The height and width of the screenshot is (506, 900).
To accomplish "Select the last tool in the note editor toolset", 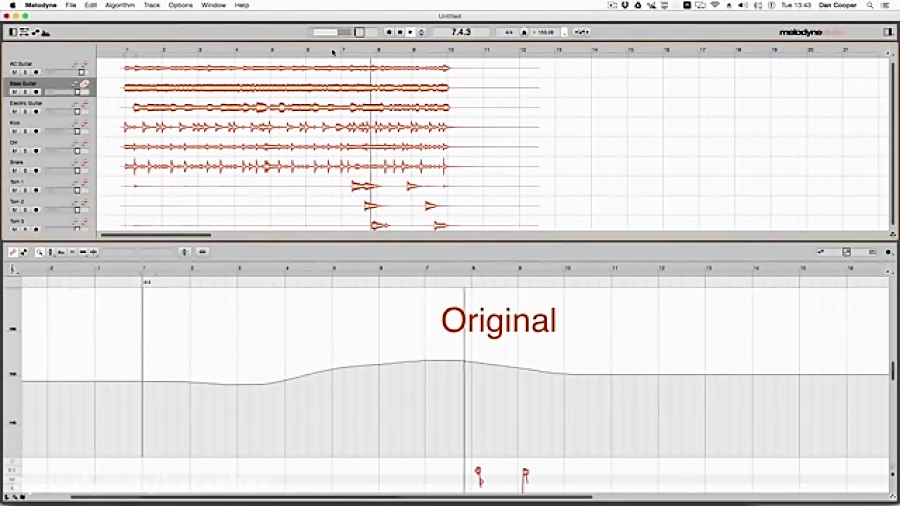I will [x=94, y=252].
